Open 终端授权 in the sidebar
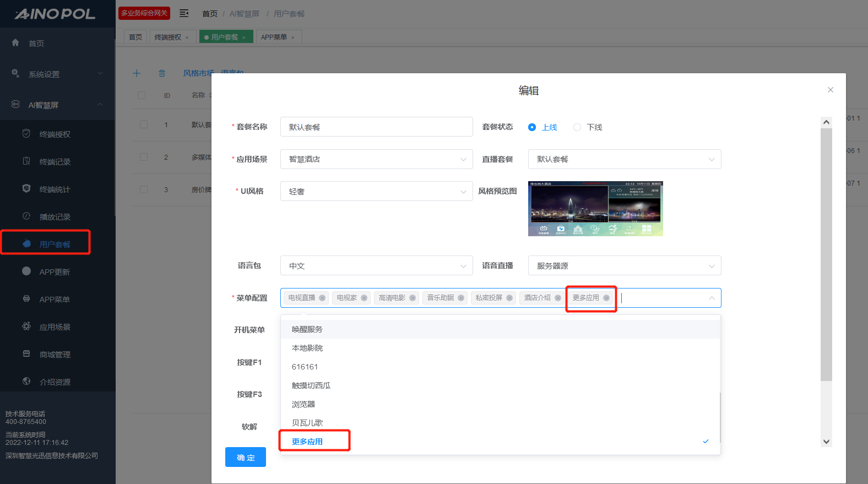This screenshot has width=868, height=484. tap(55, 134)
